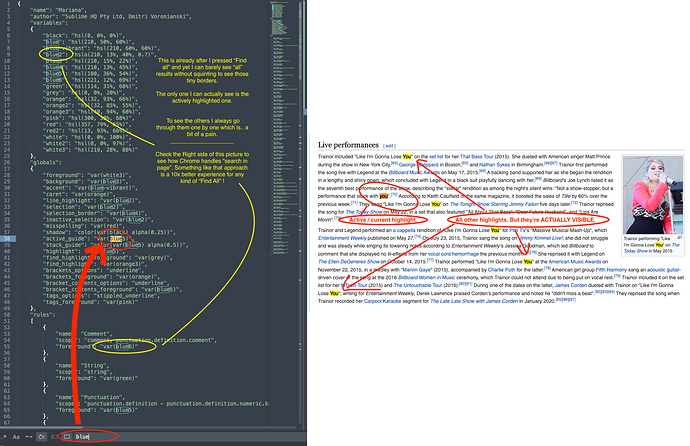Click the Meghan Trainor performance thumbnail
Viewport: 690px width, 446px height.
pos(653,195)
